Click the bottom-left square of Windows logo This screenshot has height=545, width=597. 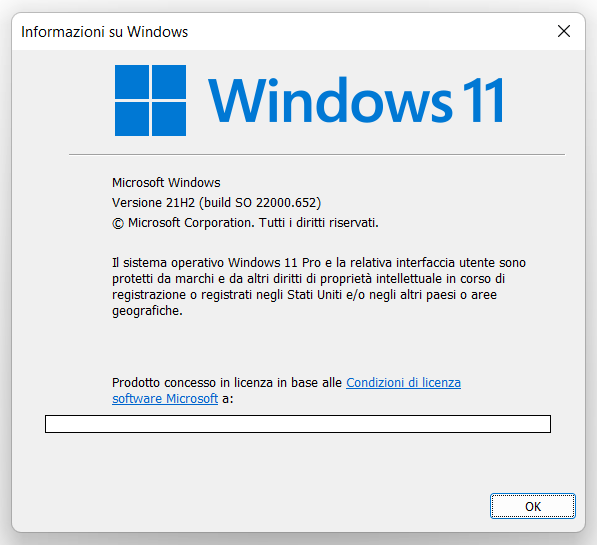[132, 119]
